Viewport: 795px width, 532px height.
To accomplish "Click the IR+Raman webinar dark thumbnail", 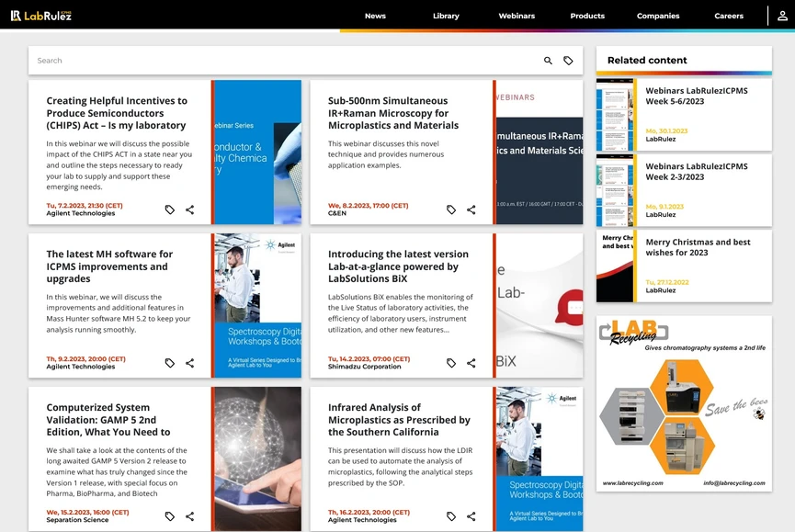I will 539,152.
